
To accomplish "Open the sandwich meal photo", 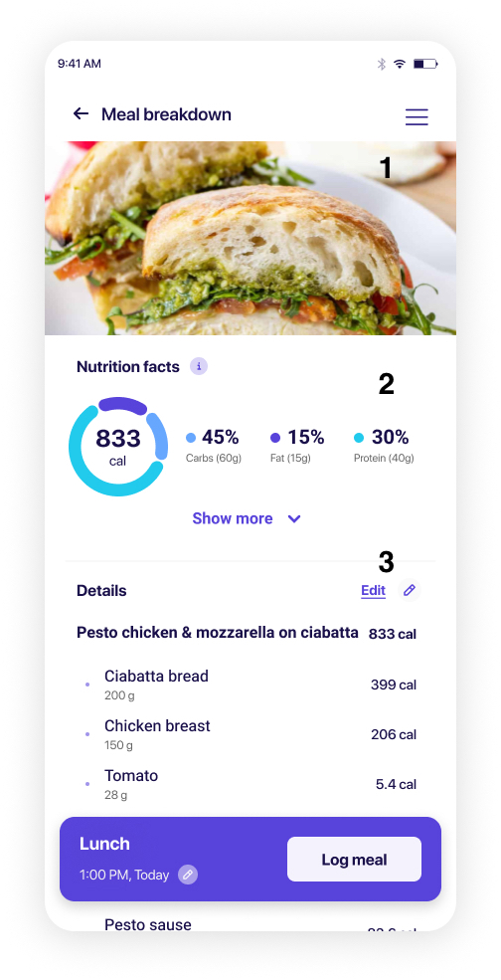I will point(250,238).
